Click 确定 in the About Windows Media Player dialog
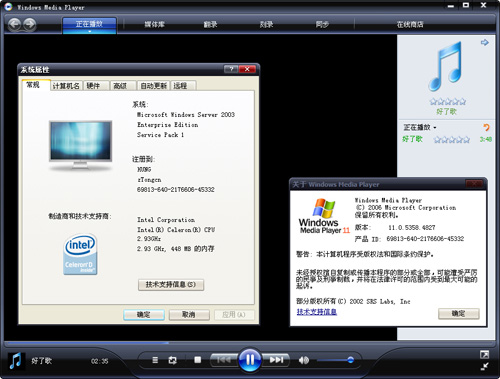The width and height of the screenshot is (500, 379). (459, 314)
